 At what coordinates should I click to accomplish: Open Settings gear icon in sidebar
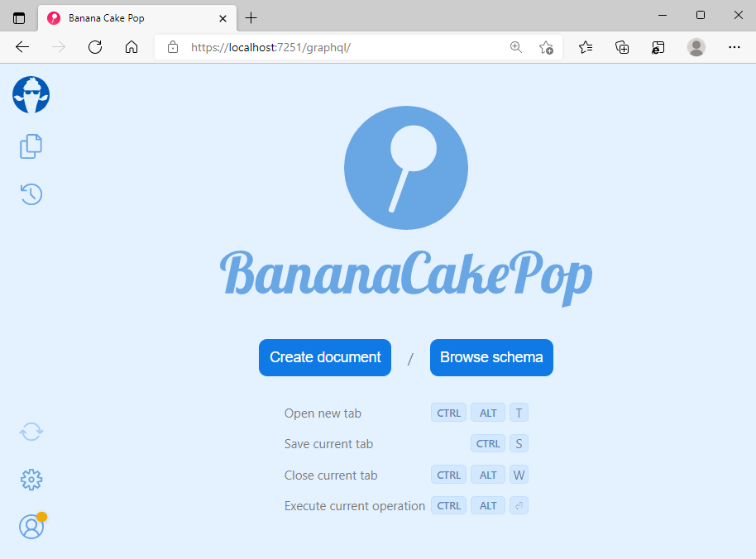(31, 480)
